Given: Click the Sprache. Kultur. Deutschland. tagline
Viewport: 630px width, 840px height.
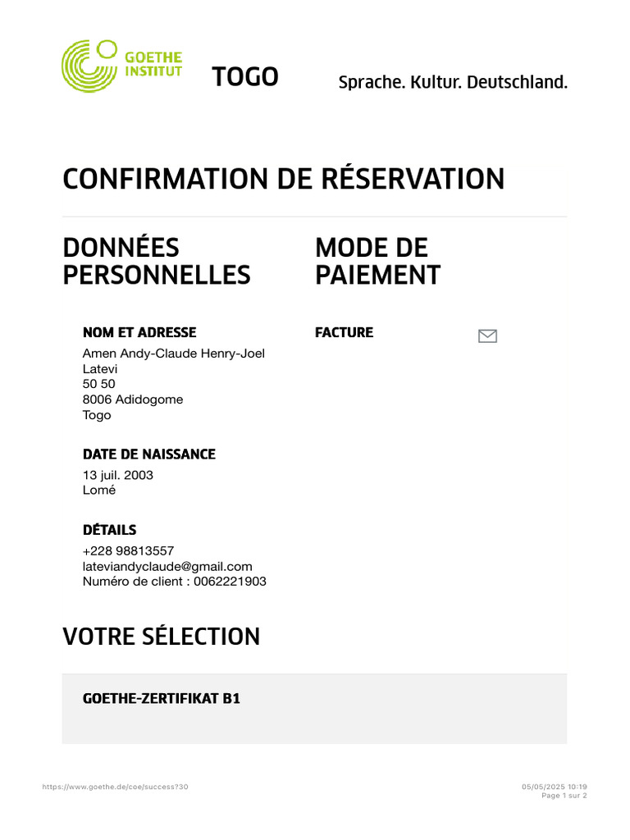Looking at the screenshot, I should point(453,82).
